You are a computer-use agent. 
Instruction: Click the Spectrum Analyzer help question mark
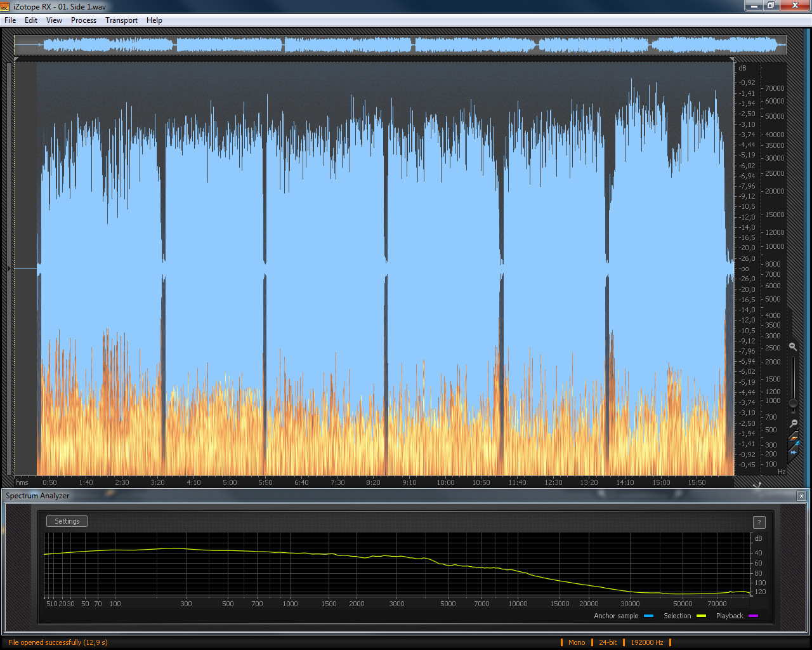(x=759, y=522)
